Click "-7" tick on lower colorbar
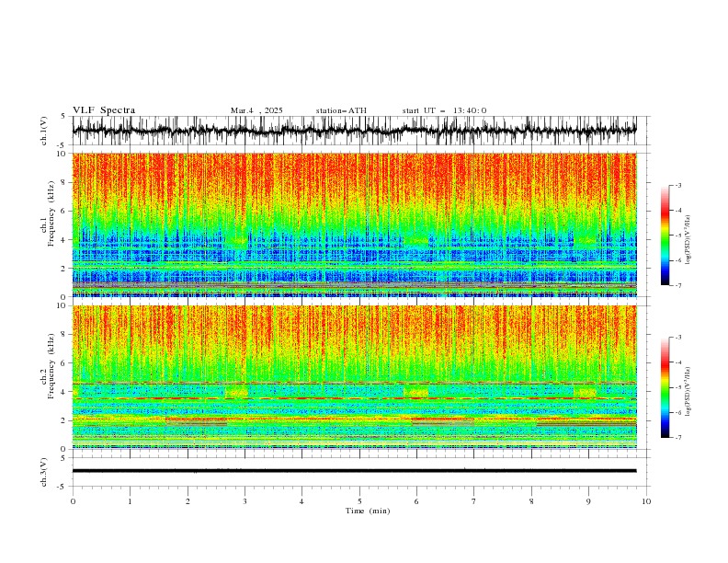This screenshot has width=728, height=563. pyautogui.click(x=678, y=437)
